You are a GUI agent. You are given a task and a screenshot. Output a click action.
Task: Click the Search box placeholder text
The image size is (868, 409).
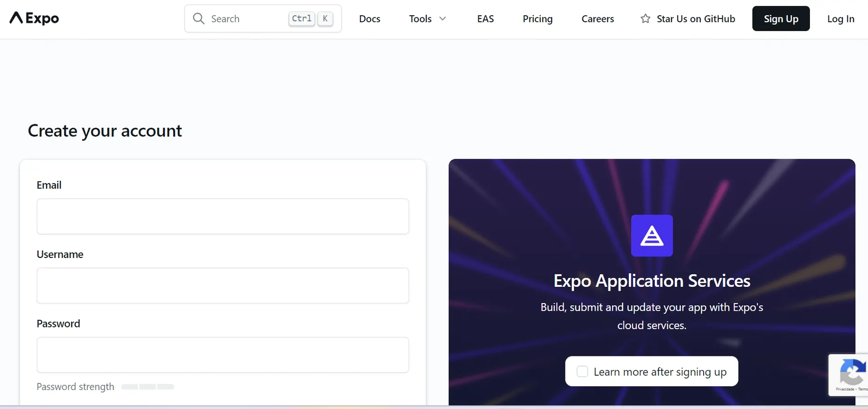pyautogui.click(x=225, y=19)
